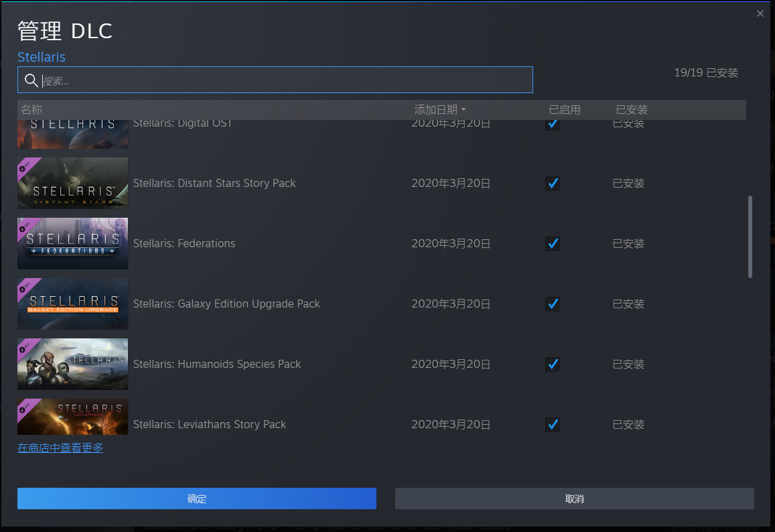Click the 已安装 column header
This screenshot has width=775, height=532.
click(x=631, y=109)
